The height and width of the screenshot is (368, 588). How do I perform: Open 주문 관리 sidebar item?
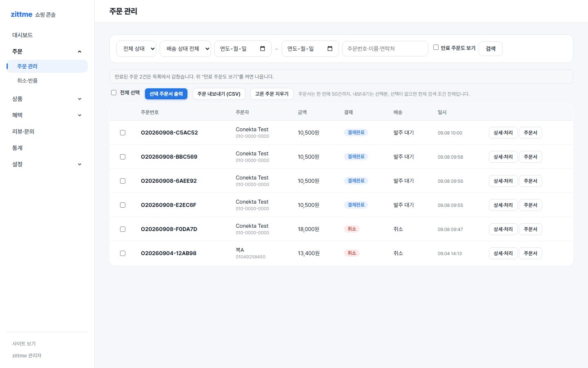coord(47,66)
